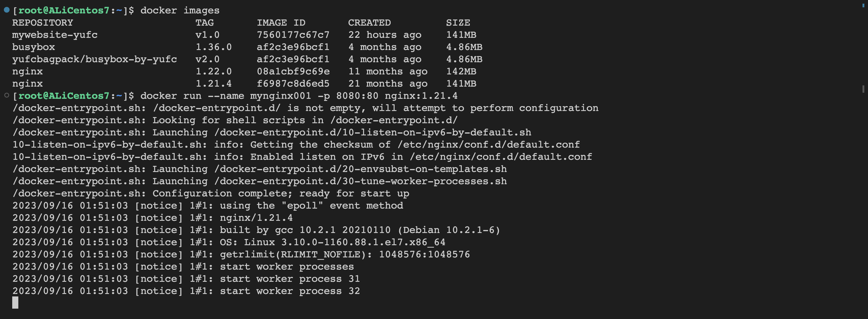Open the 30-tune-worker-processes.sh script path
868x319 pixels.
[x=360, y=181]
